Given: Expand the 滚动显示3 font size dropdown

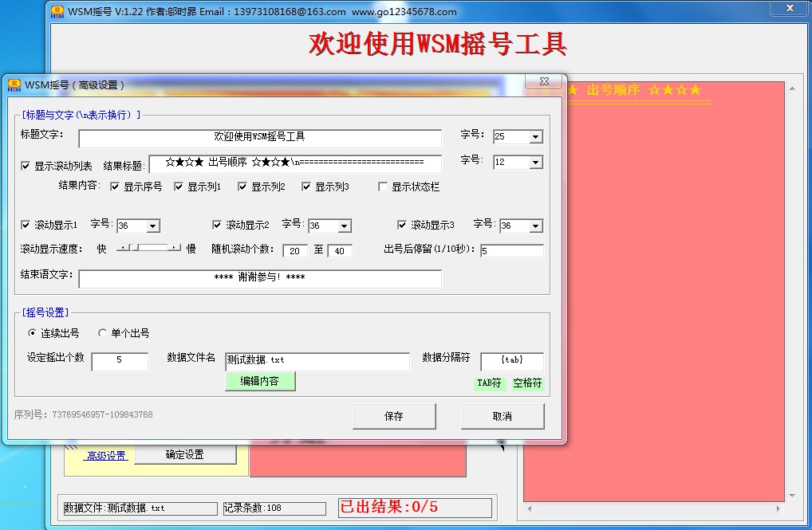Looking at the screenshot, I should point(535,226).
